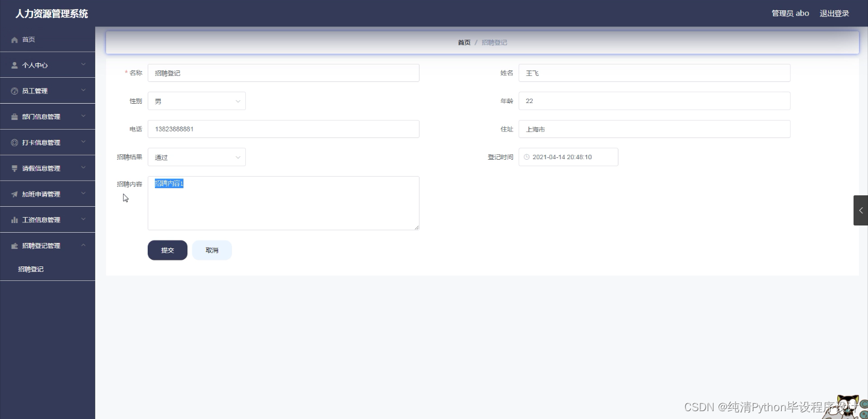Viewport: 868px width, 419px height.
Task: Click the dashboard icon beside 员工管理
Action: [x=14, y=91]
